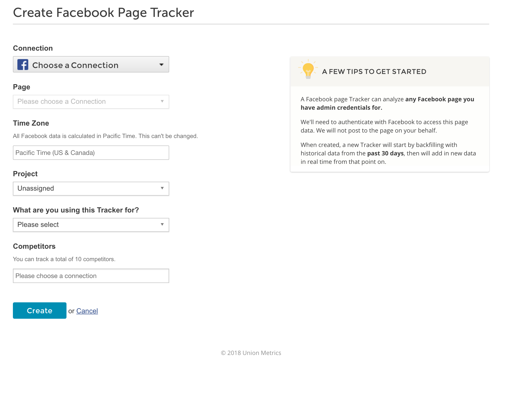Open the Choose a Connection dropdown
Image resolution: width=516 pixels, height=420 pixels.
[x=91, y=65]
